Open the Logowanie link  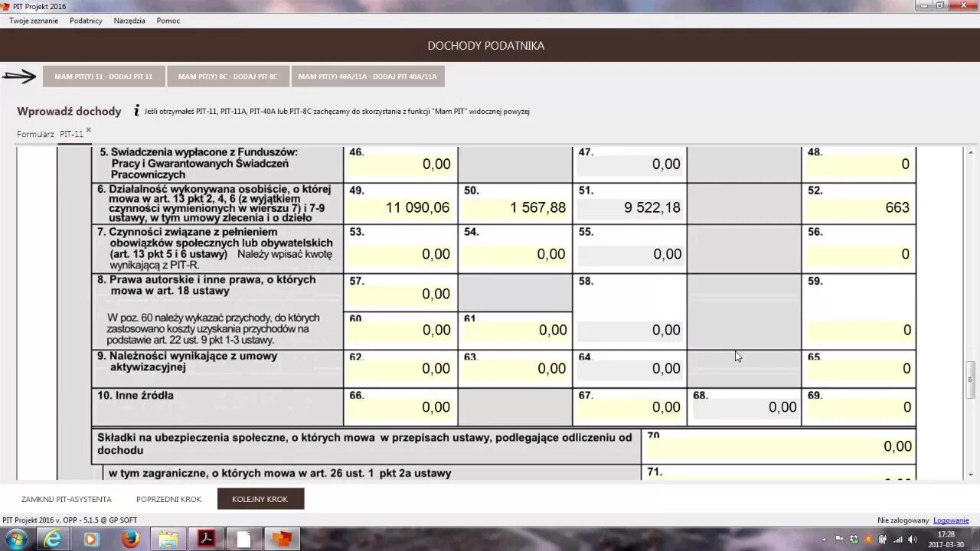[x=951, y=520]
